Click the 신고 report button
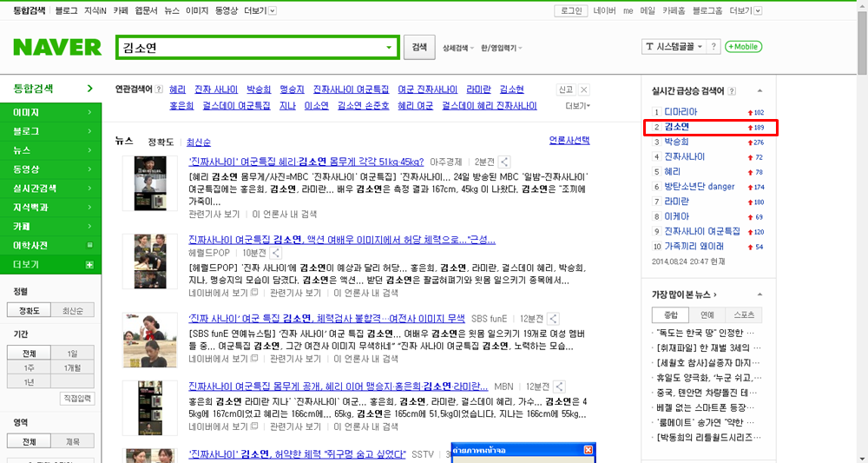 click(x=566, y=89)
